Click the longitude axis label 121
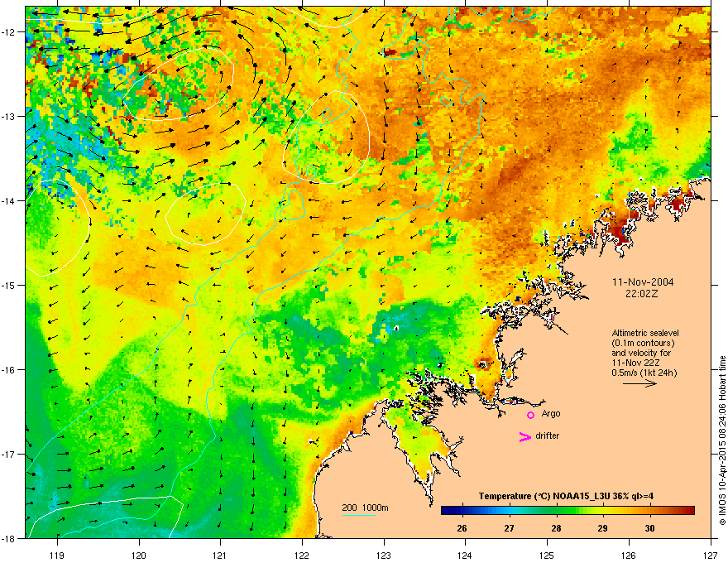 click(x=220, y=555)
